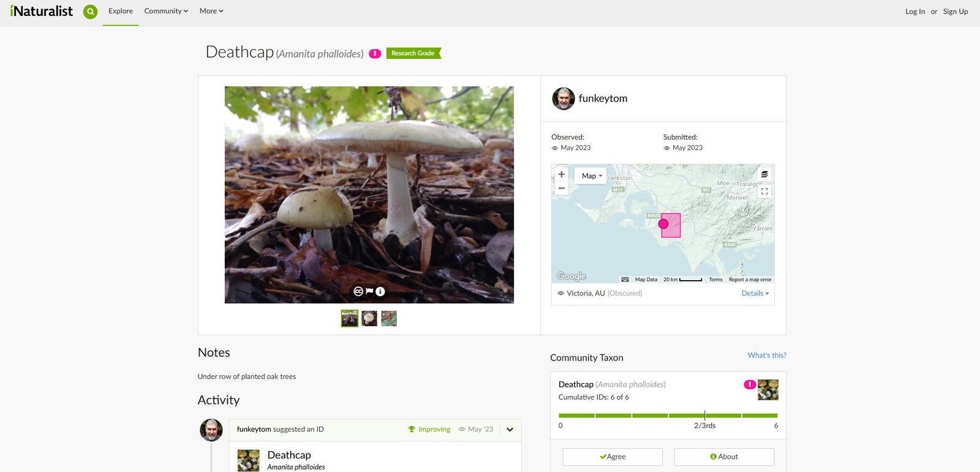Open the map layers icon
This screenshot has width=980, height=472.
coord(764,175)
